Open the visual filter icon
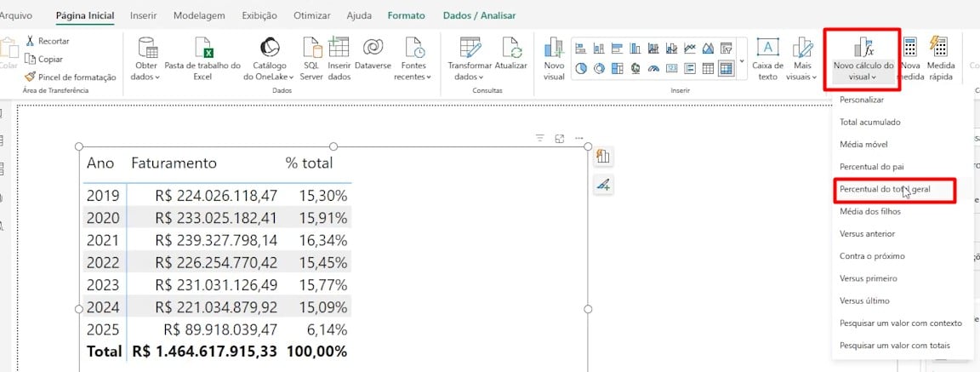This screenshot has height=372, width=980. [x=541, y=138]
